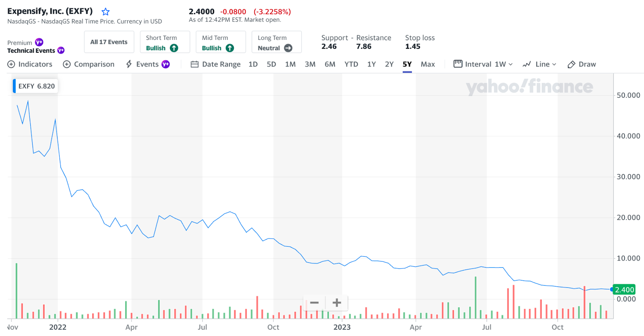Open the Mid Term Bullish card
Image resolution: width=644 pixels, height=336 pixels.
pyautogui.click(x=221, y=42)
